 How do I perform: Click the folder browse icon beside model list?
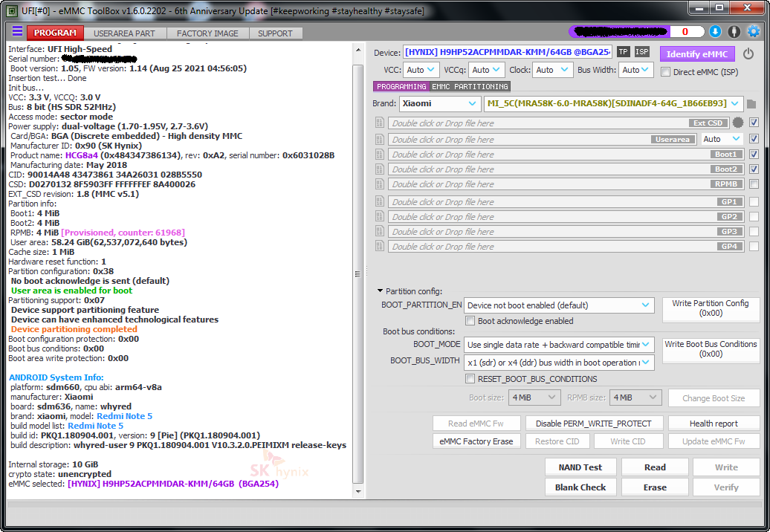pyautogui.click(x=751, y=104)
